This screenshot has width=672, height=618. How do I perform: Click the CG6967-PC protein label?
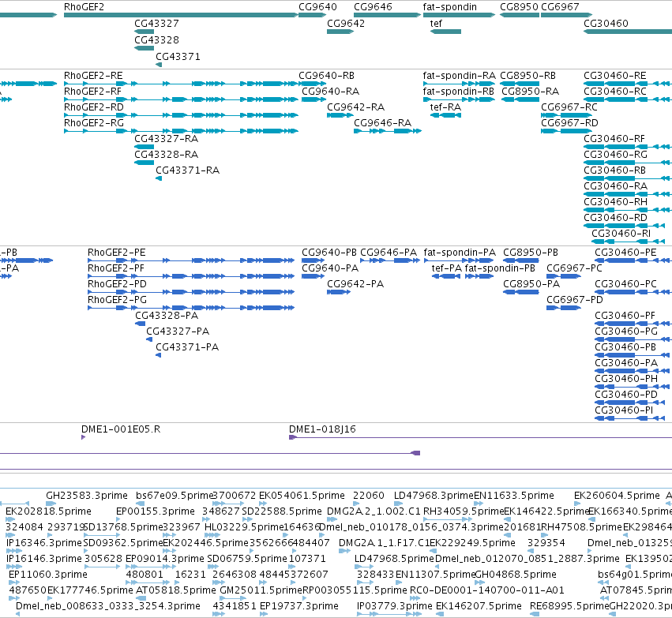pos(574,268)
